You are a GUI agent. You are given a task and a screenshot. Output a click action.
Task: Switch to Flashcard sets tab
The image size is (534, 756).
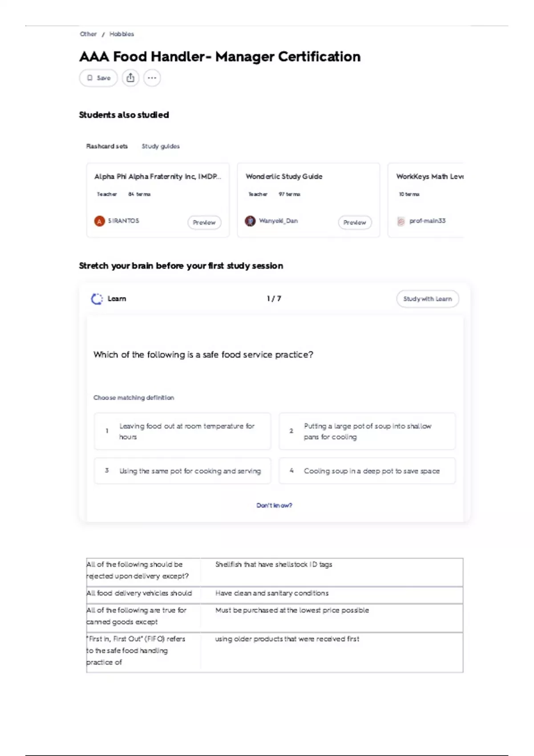(x=107, y=146)
